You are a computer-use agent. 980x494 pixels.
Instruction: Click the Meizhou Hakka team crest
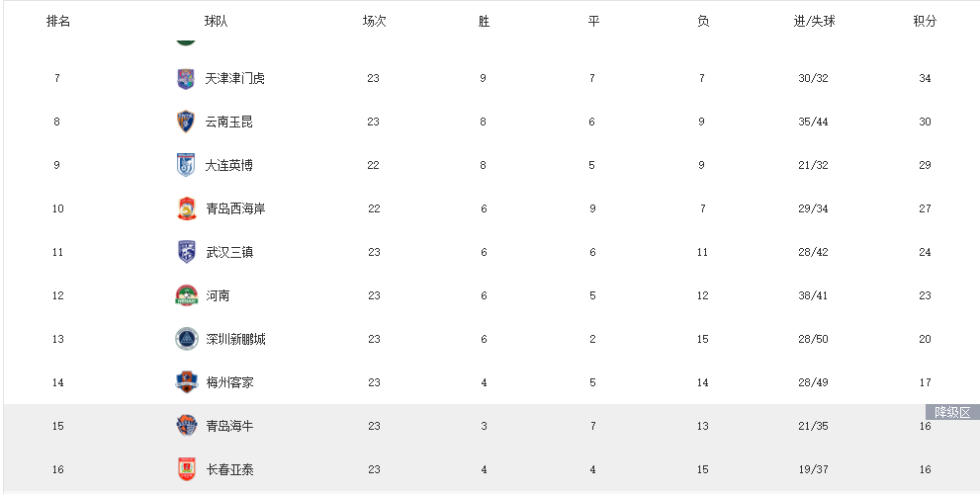186,382
